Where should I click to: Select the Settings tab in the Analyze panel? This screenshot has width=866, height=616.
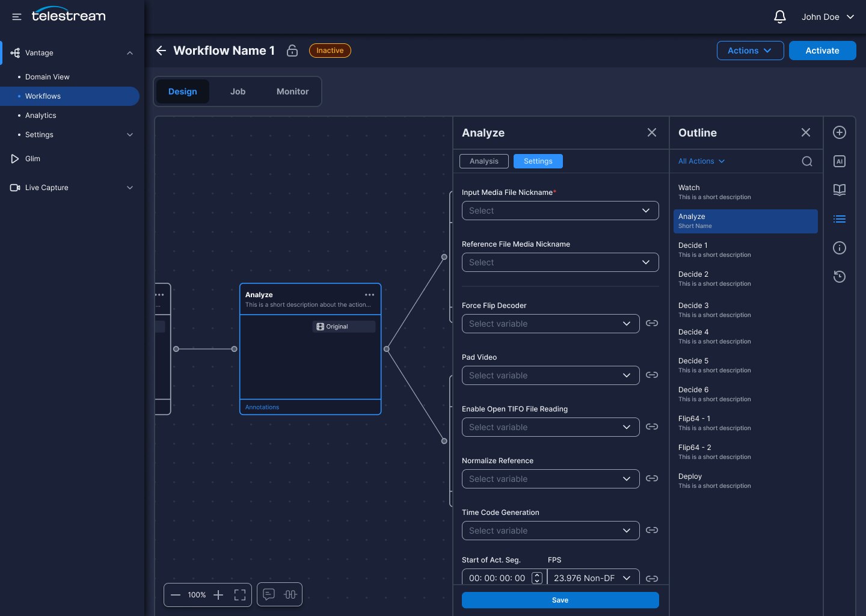pyautogui.click(x=538, y=161)
